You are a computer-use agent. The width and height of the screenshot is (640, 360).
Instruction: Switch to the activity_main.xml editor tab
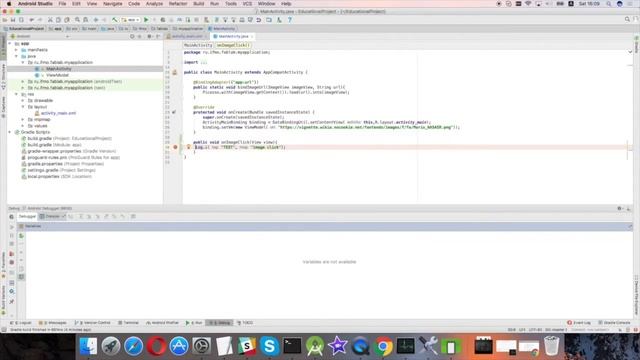click(187, 36)
